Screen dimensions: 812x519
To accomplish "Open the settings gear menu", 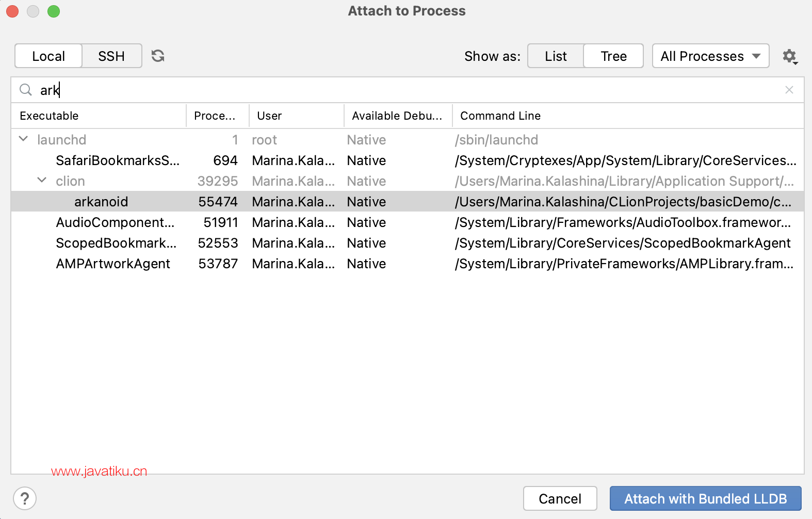I will 790,56.
